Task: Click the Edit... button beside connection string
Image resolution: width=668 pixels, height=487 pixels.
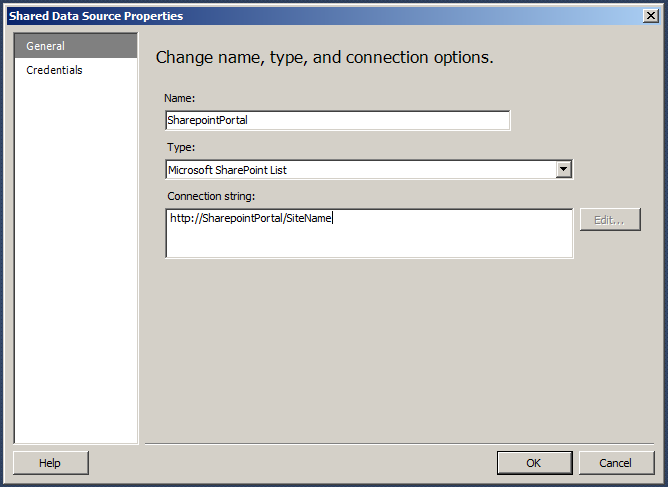Action: tap(610, 220)
